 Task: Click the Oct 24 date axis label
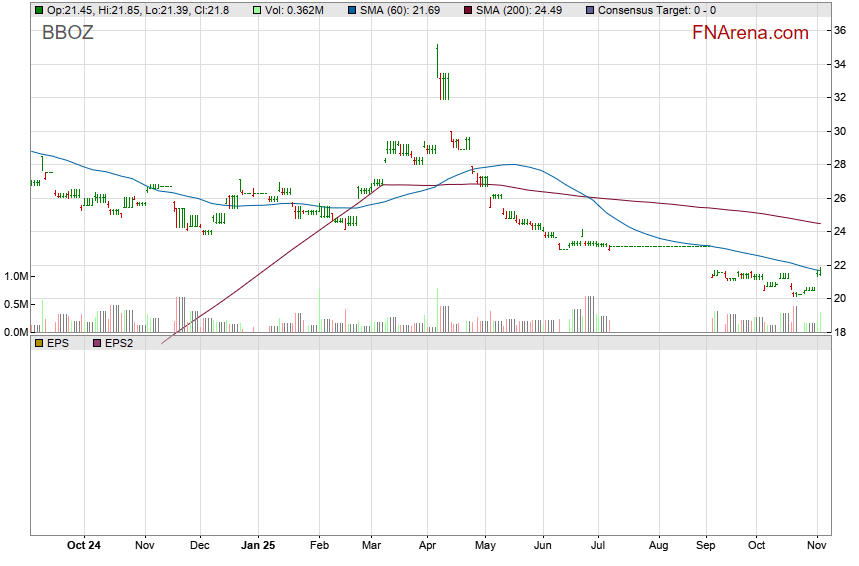pos(84,546)
